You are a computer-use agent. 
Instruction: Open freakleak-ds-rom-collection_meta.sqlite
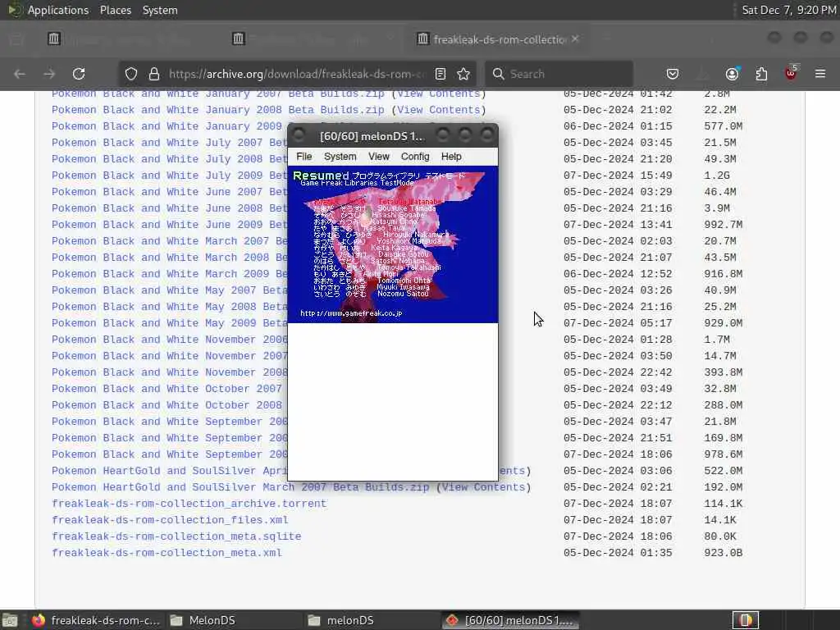point(176,536)
